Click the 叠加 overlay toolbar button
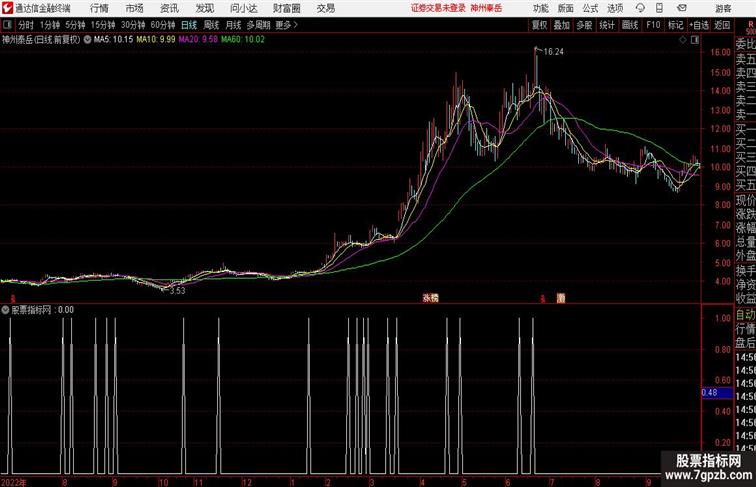The image size is (756, 487). click(x=562, y=25)
